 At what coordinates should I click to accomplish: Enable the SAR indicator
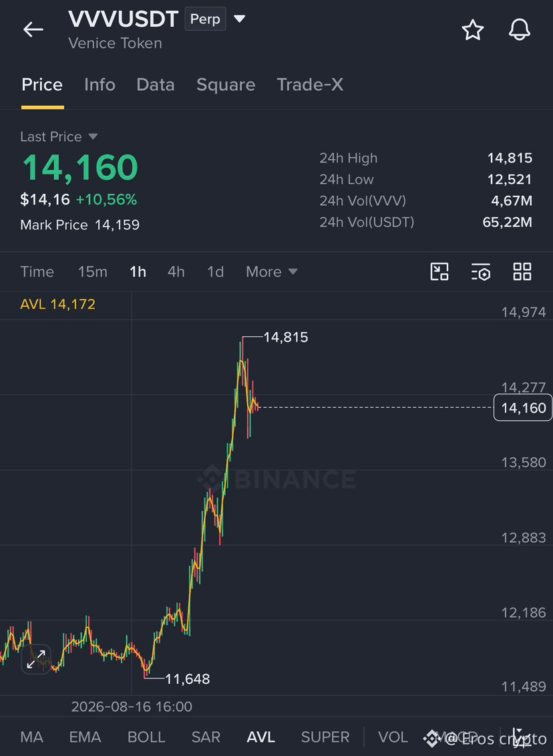(206, 737)
